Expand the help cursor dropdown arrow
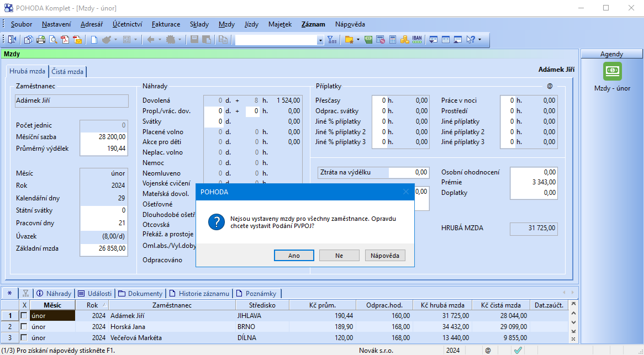The height and width of the screenshot is (355, 644). (479, 40)
